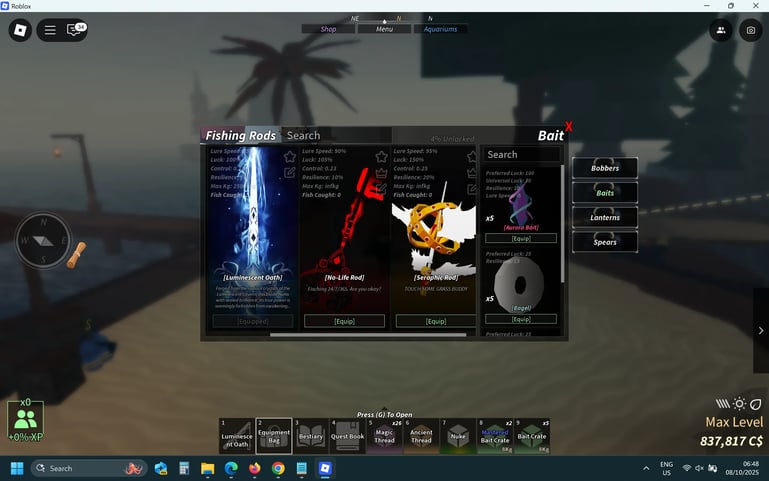Close the inventory with red X
Image resolution: width=769 pixels, height=481 pixels.
point(568,127)
